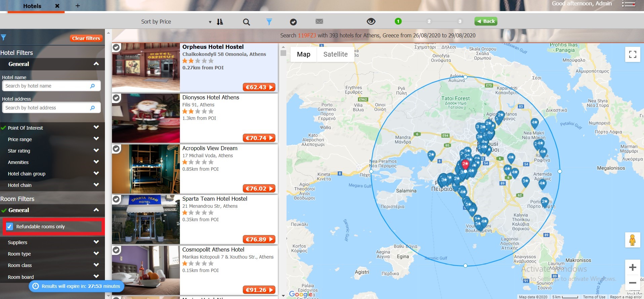Zoom in on the map
The image size is (644, 299).
coord(633,267)
